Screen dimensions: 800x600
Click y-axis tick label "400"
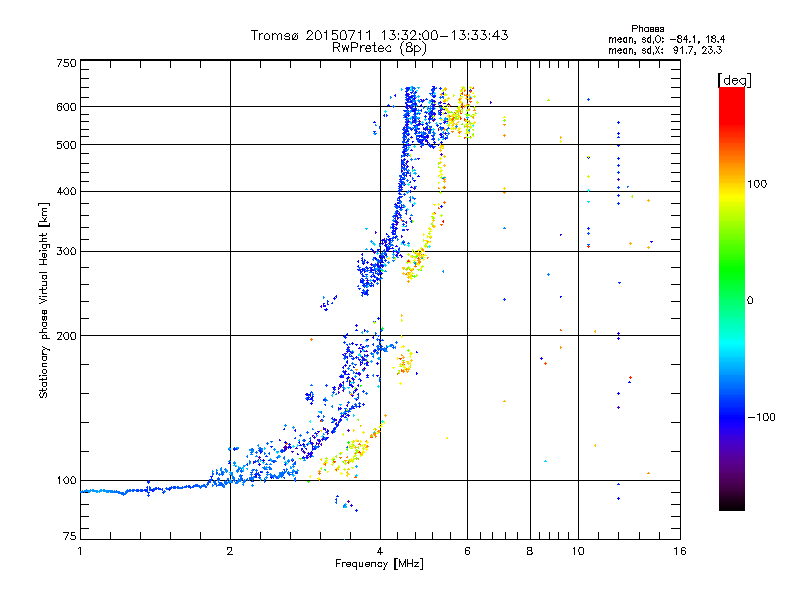click(66, 192)
